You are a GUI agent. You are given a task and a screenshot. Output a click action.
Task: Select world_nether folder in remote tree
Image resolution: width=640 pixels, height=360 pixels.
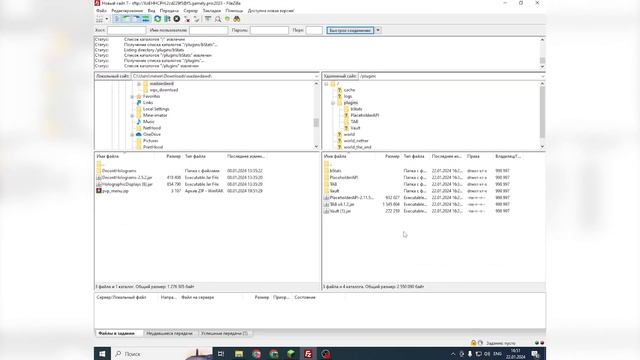pos(356,141)
